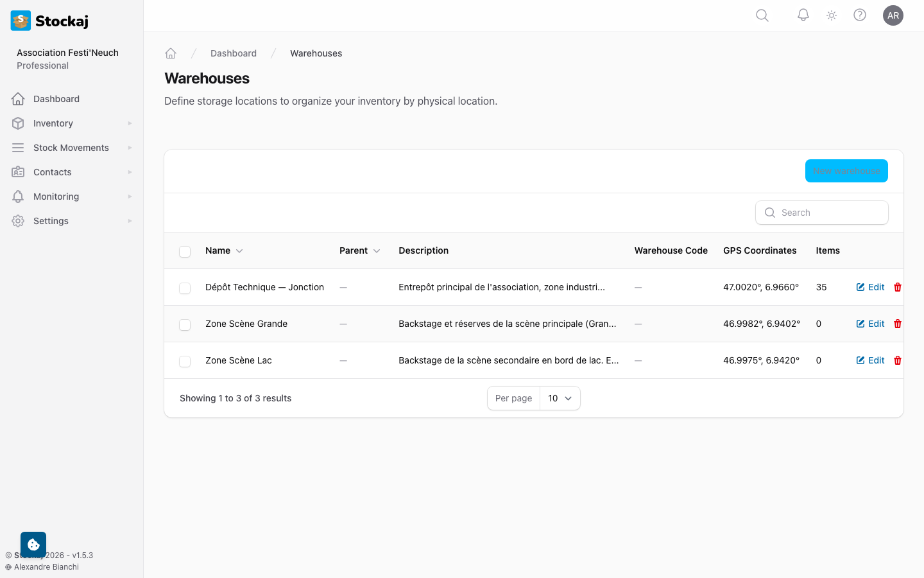Toggle the select-all checkbox in table header

click(185, 251)
